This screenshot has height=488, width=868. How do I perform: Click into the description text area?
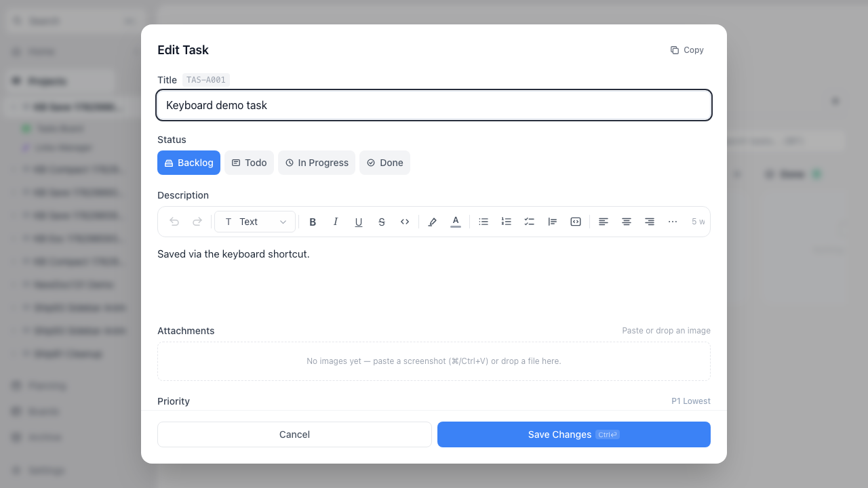click(434, 278)
